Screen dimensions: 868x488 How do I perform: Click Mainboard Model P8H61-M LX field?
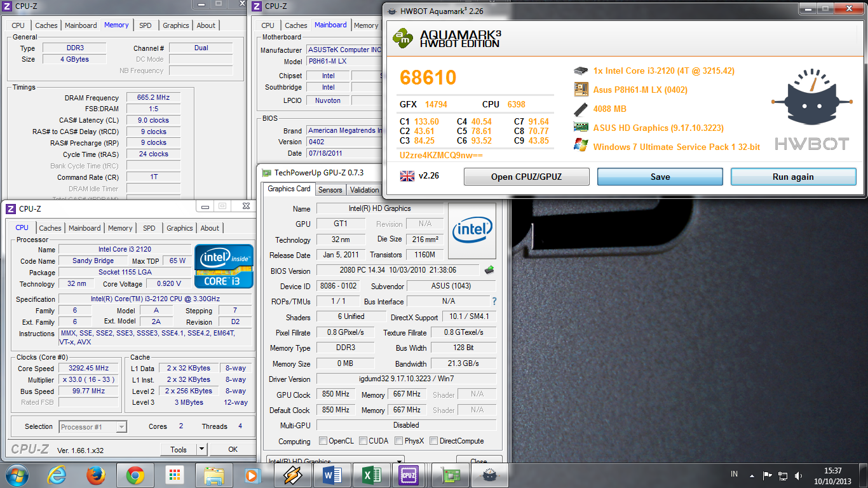coord(344,62)
